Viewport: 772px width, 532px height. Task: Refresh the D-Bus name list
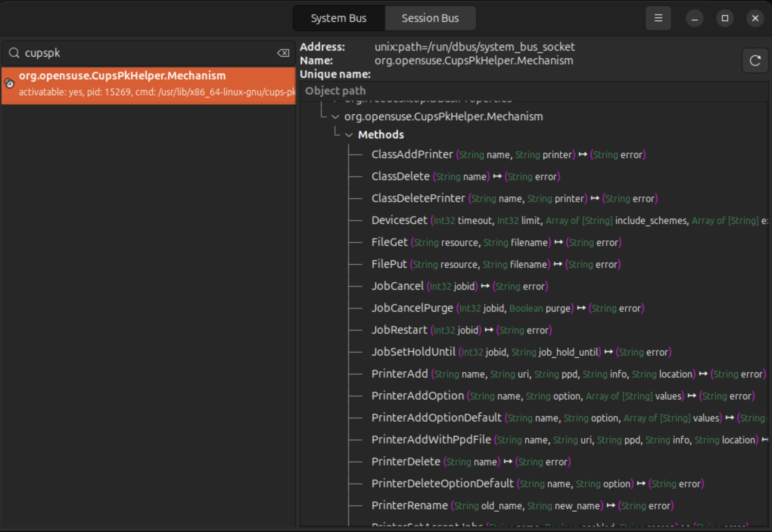click(755, 60)
